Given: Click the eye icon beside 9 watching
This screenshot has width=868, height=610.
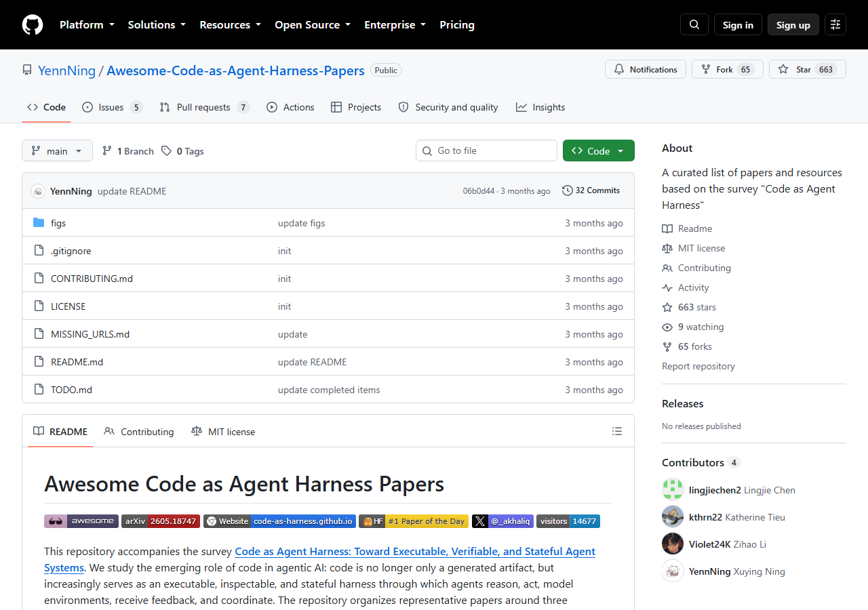Looking at the screenshot, I should coord(667,327).
